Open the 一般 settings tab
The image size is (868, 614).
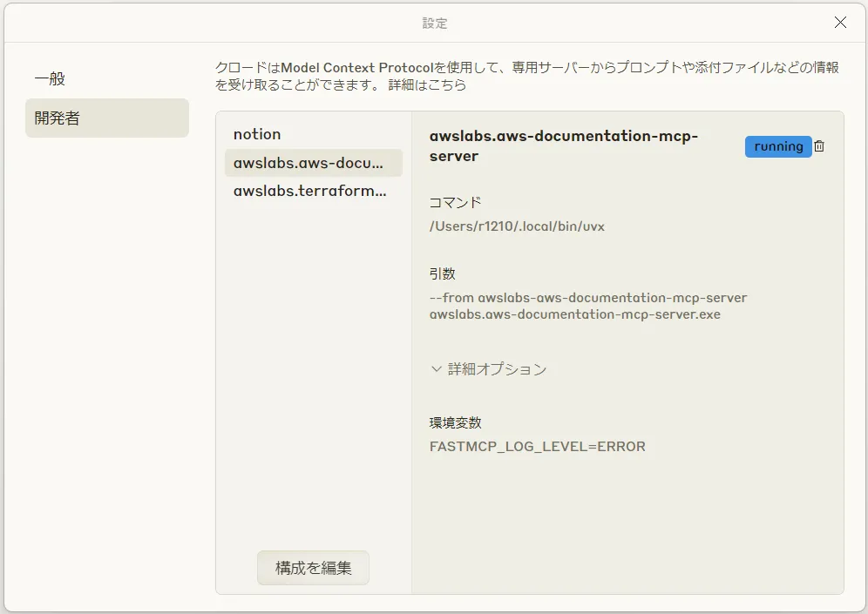(x=107, y=78)
